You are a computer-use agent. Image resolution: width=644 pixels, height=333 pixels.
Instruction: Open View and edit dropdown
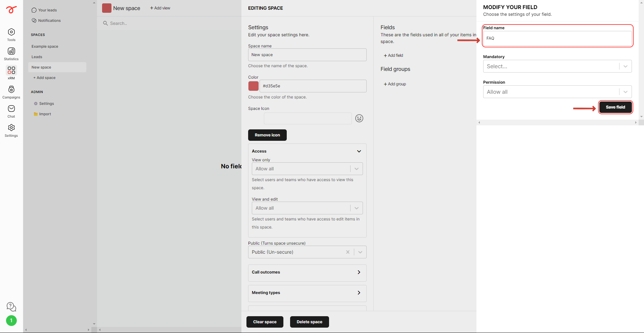click(307, 208)
